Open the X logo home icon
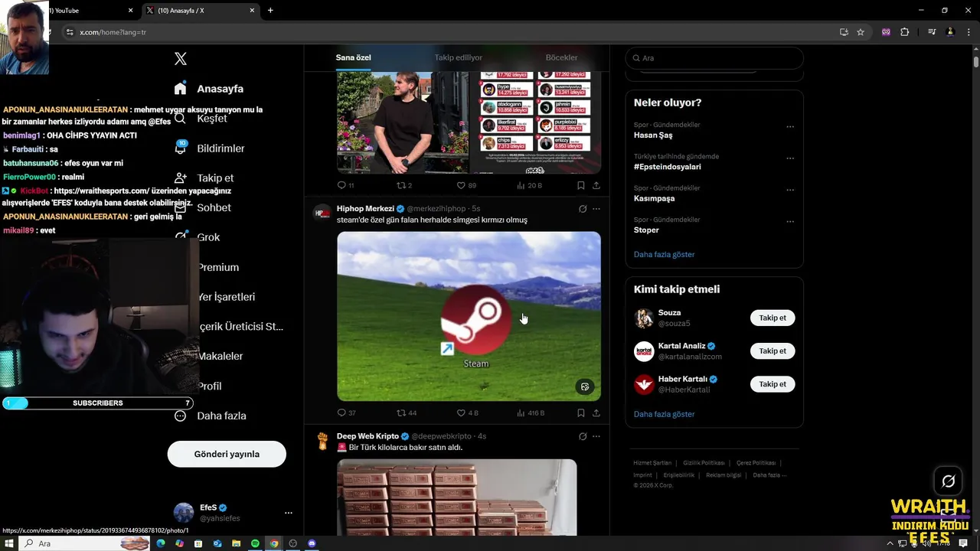Viewport: 980px width, 551px height. click(181, 59)
